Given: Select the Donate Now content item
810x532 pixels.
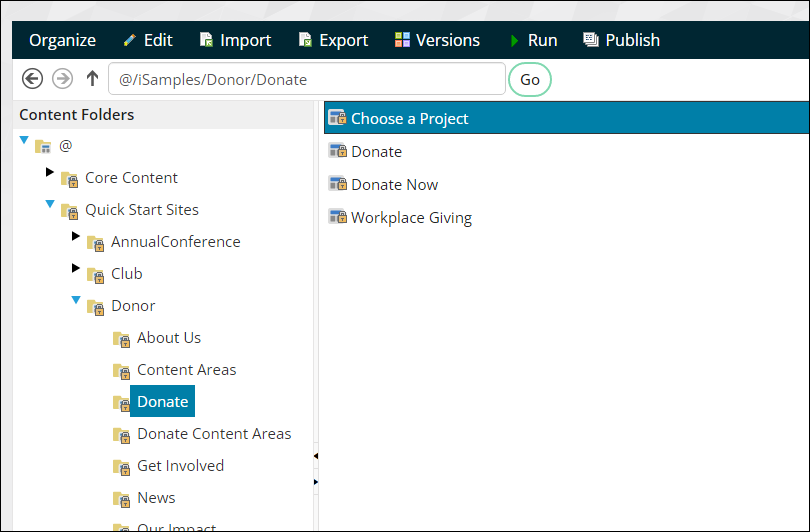Looking at the screenshot, I should [395, 184].
